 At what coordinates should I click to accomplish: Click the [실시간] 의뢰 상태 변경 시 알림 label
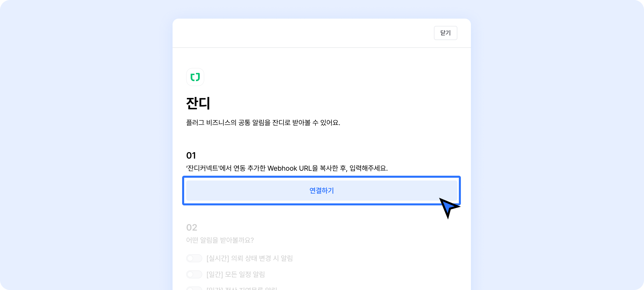[x=249, y=258]
